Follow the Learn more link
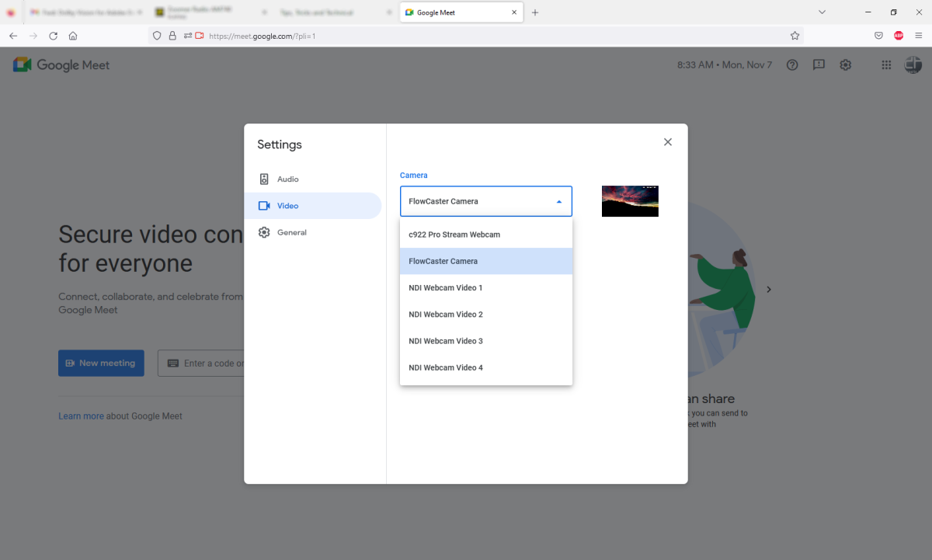Image resolution: width=932 pixels, height=560 pixels. 81,416
